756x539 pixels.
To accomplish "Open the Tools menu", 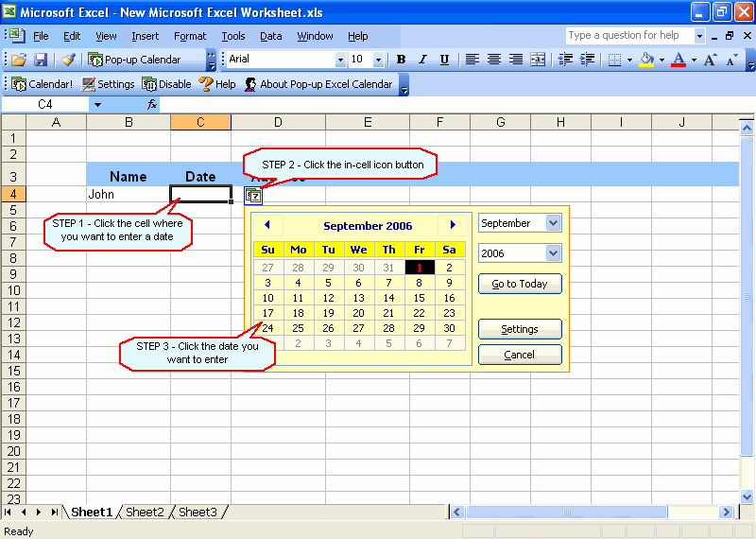I will [233, 36].
